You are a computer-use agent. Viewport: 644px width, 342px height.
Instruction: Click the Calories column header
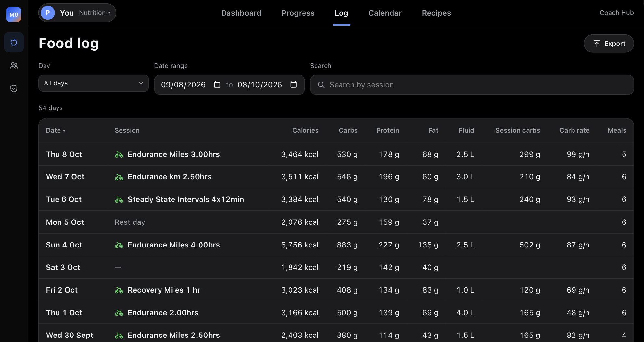305,130
